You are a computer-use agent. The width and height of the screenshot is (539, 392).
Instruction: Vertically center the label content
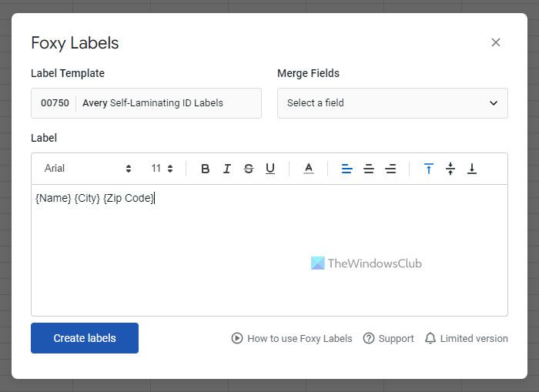point(450,169)
